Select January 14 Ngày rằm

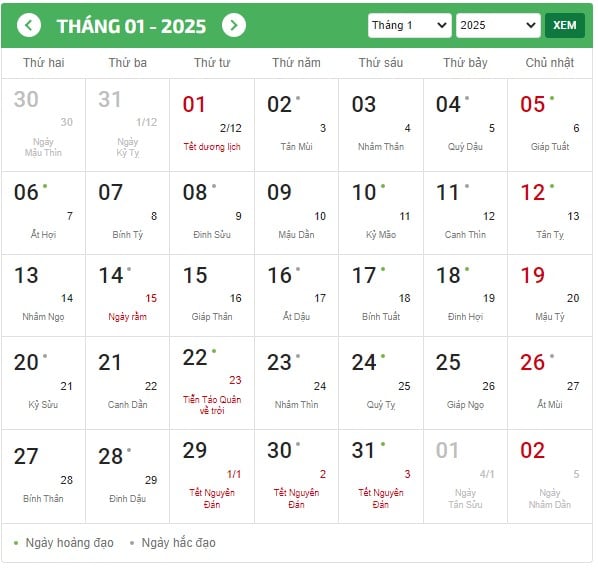point(127,295)
